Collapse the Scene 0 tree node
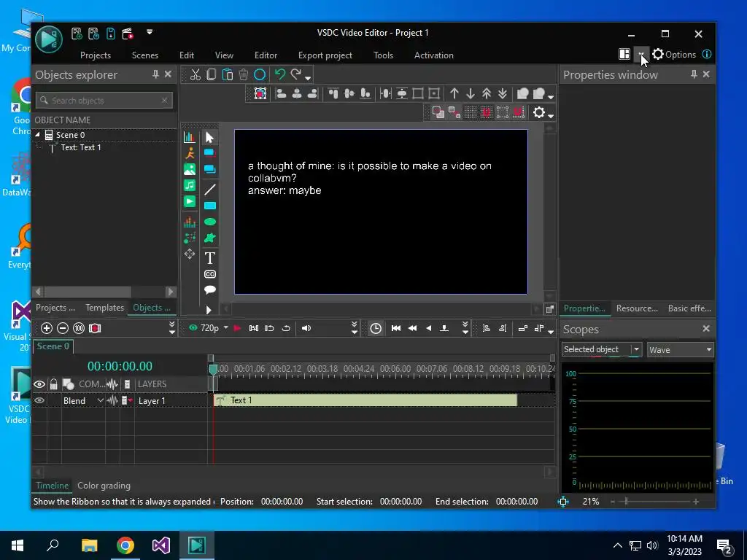747x560 pixels. tap(38, 135)
